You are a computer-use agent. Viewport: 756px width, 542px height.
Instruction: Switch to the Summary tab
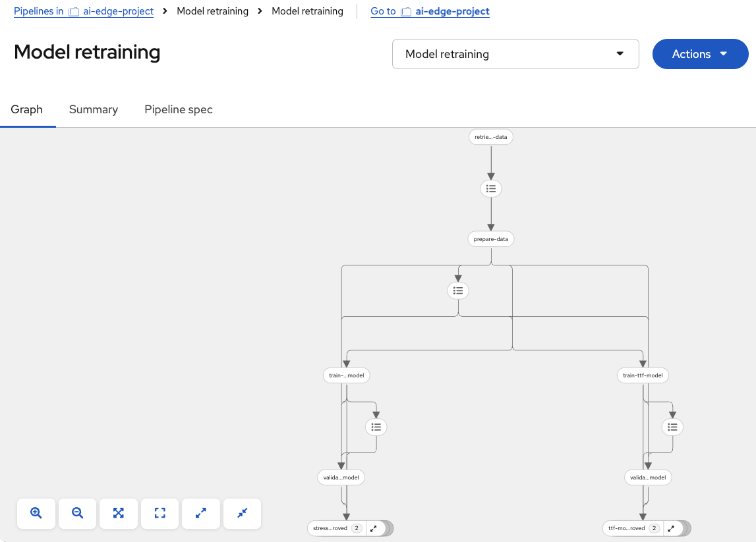tap(94, 109)
